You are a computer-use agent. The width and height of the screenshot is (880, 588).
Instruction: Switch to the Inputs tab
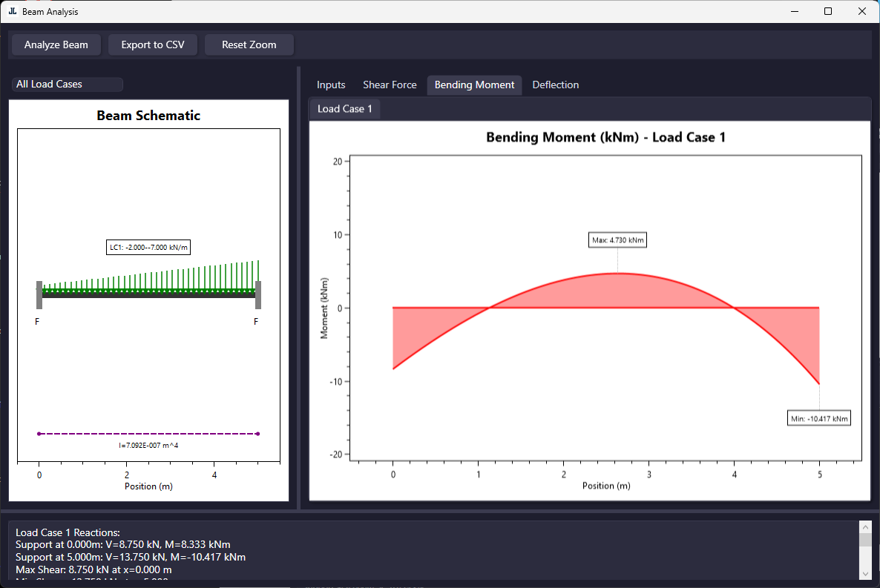pyautogui.click(x=331, y=85)
